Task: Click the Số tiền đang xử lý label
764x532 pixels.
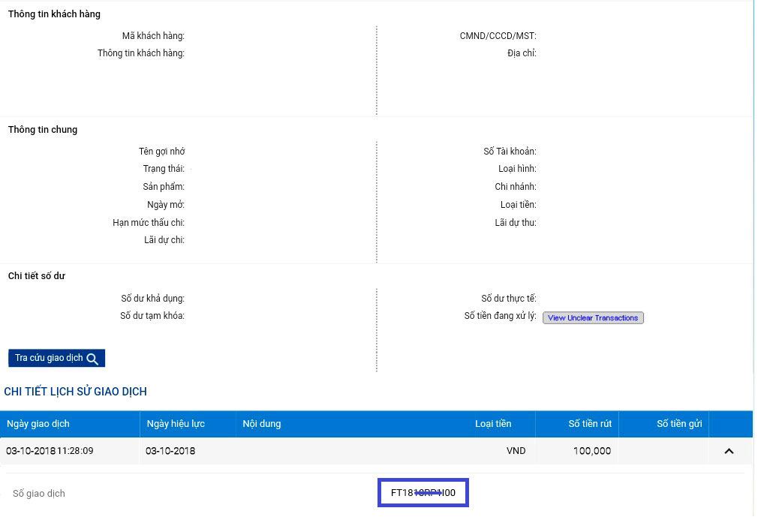Action: (500, 317)
